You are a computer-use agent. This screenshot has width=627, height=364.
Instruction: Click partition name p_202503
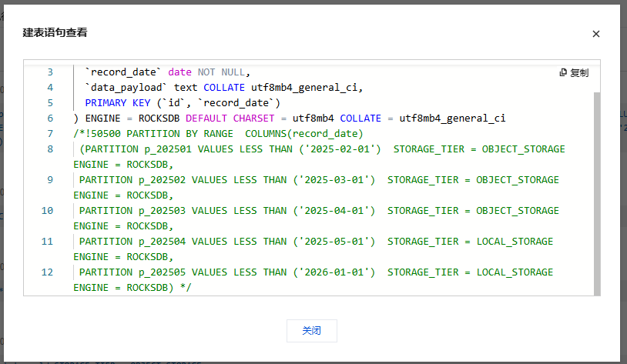point(162,211)
